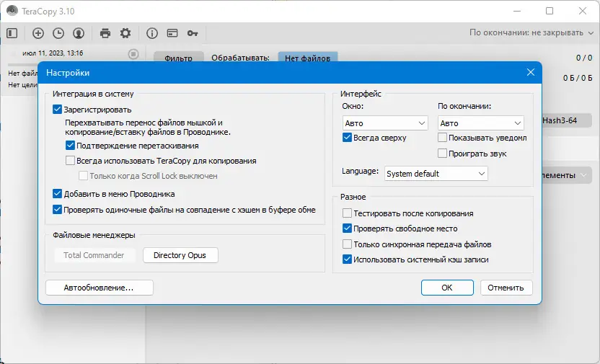Viewport: 600px width, 364px height.
Task: Select the Нет файлов tab
Action: click(307, 58)
